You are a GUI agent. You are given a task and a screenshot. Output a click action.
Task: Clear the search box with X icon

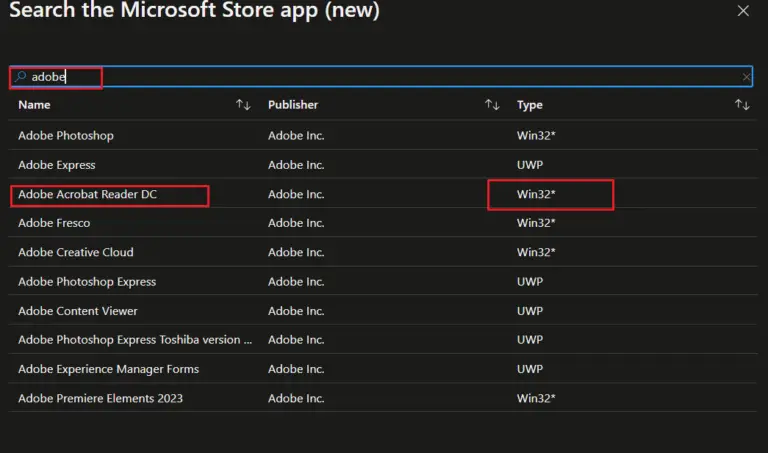tap(746, 77)
